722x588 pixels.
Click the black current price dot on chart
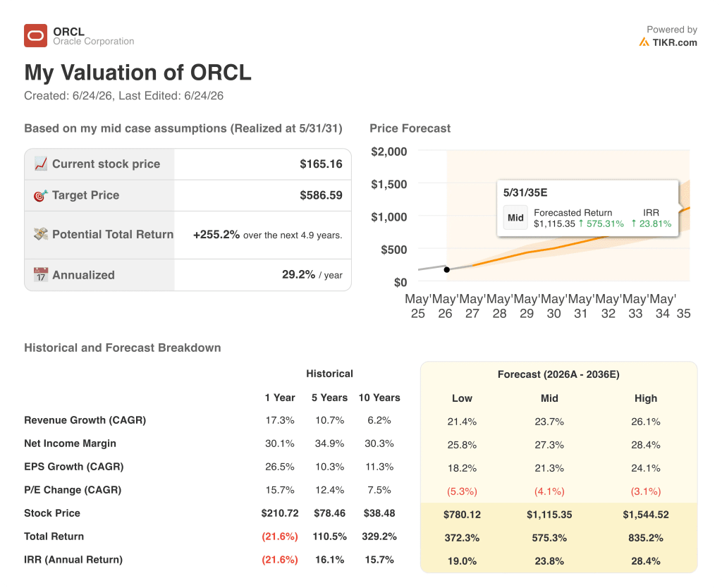446,270
